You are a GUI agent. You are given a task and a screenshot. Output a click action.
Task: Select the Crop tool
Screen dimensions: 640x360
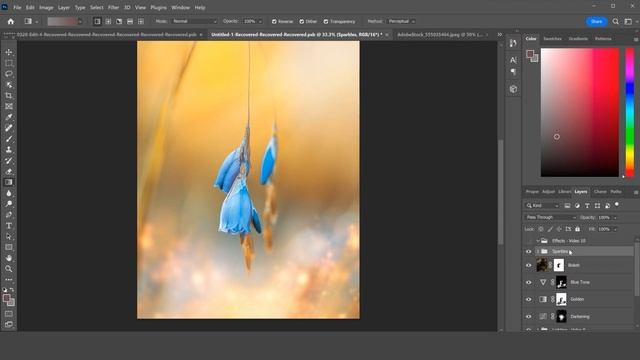click(x=9, y=96)
